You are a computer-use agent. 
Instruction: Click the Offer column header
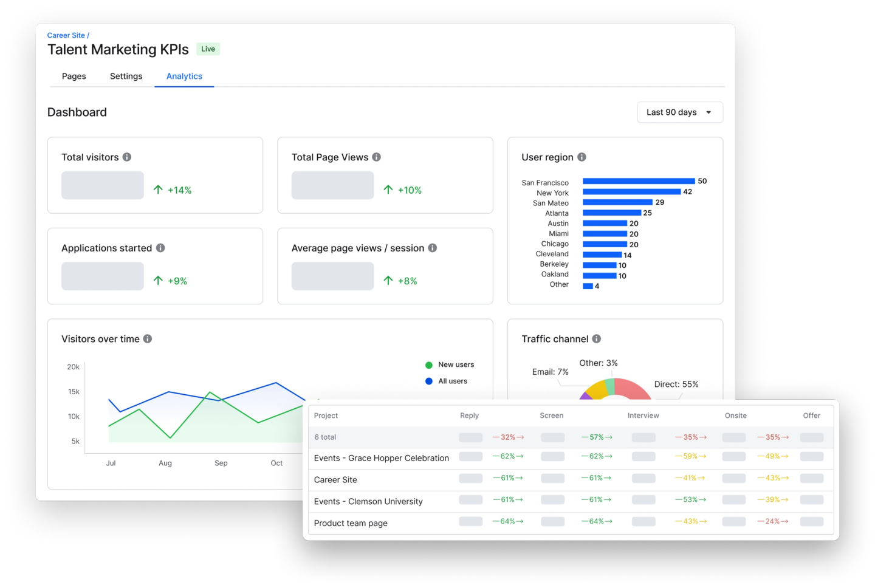[812, 415]
